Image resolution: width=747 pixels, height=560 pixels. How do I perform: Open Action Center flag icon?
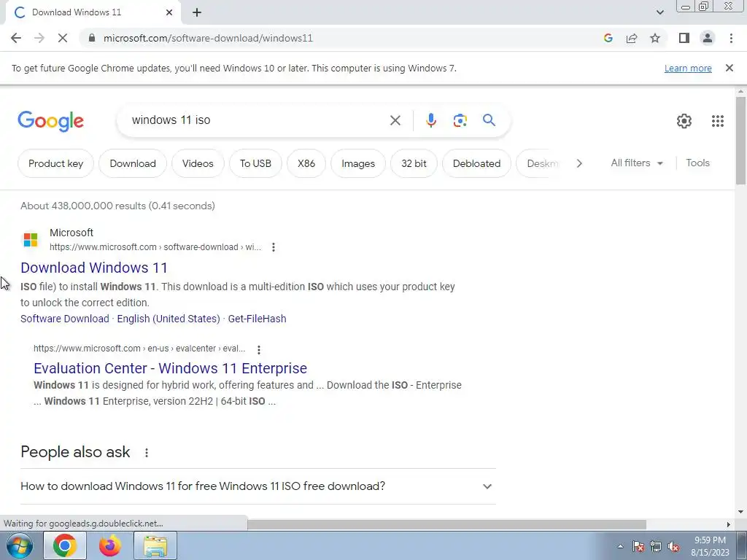coord(638,546)
